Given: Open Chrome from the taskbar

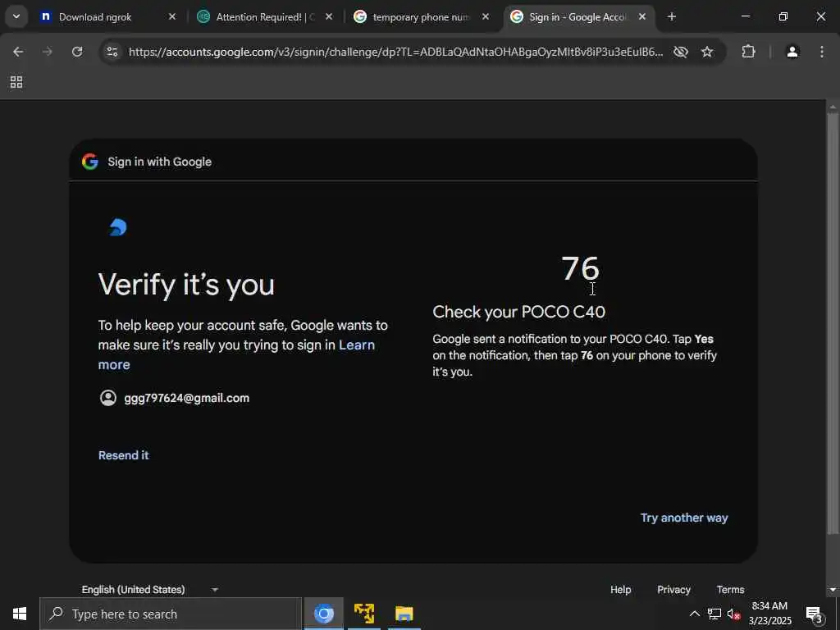Looking at the screenshot, I should coord(323,614).
